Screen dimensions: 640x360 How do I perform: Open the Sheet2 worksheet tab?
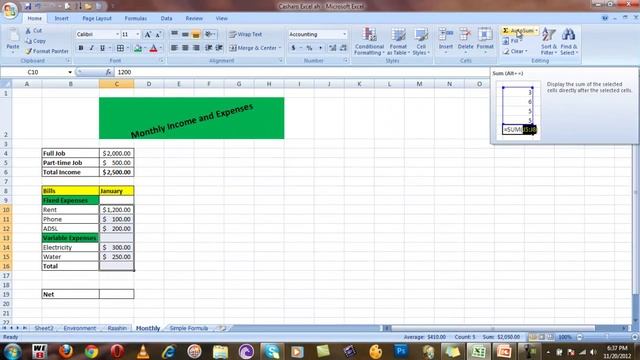(x=44, y=328)
